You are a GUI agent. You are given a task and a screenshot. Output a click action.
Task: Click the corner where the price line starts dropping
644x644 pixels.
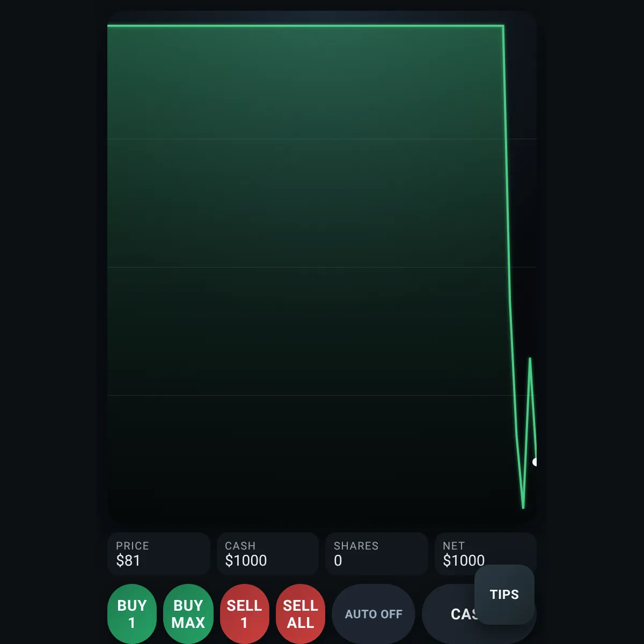coord(503,26)
